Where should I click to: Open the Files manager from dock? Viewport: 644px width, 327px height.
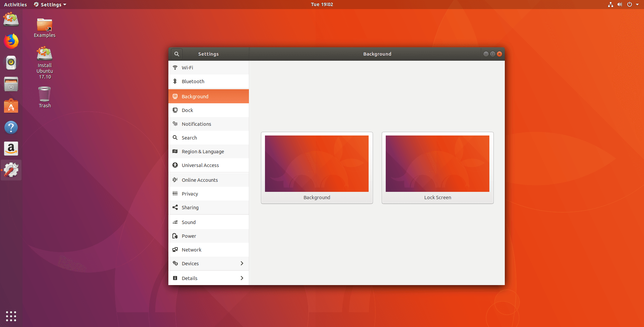(x=11, y=84)
